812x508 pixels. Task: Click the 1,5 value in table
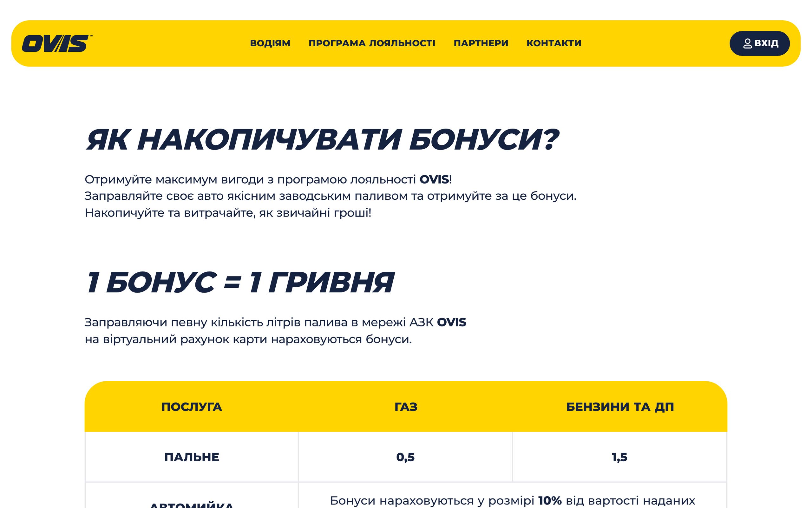point(619,457)
